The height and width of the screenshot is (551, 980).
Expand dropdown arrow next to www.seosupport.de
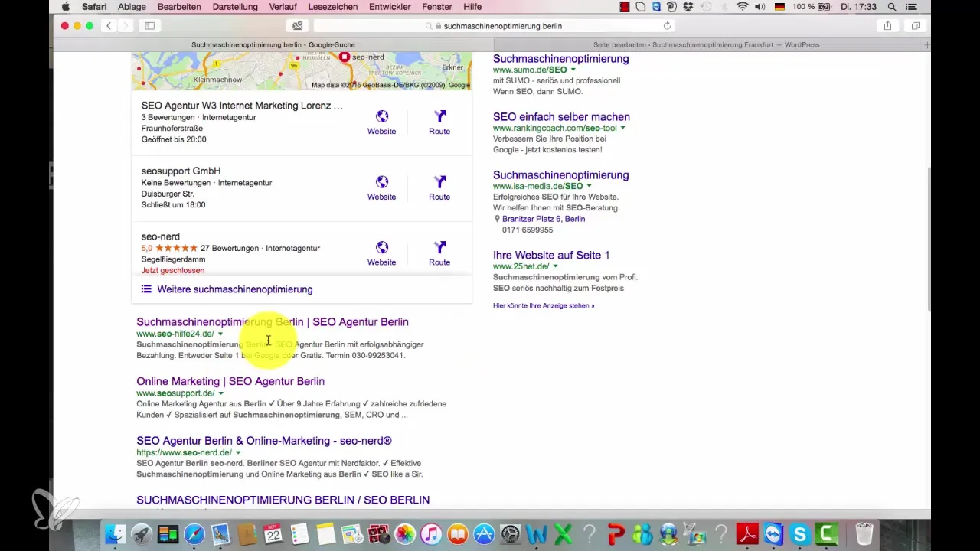coord(221,393)
